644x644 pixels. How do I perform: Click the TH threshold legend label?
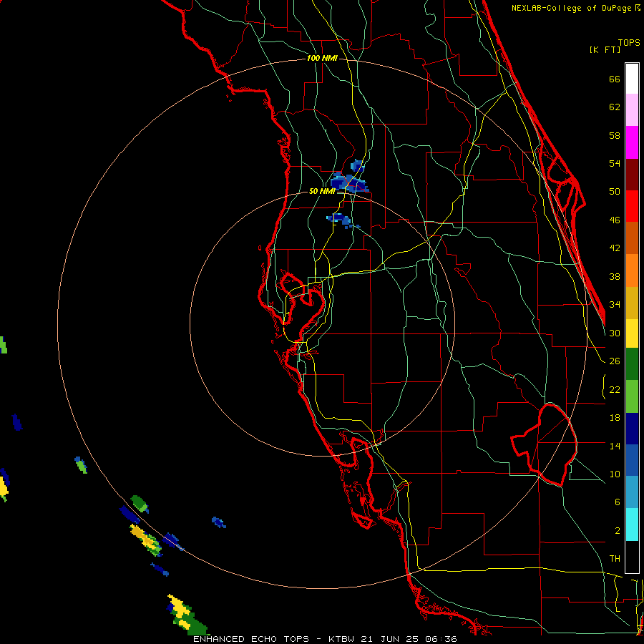point(615,559)
